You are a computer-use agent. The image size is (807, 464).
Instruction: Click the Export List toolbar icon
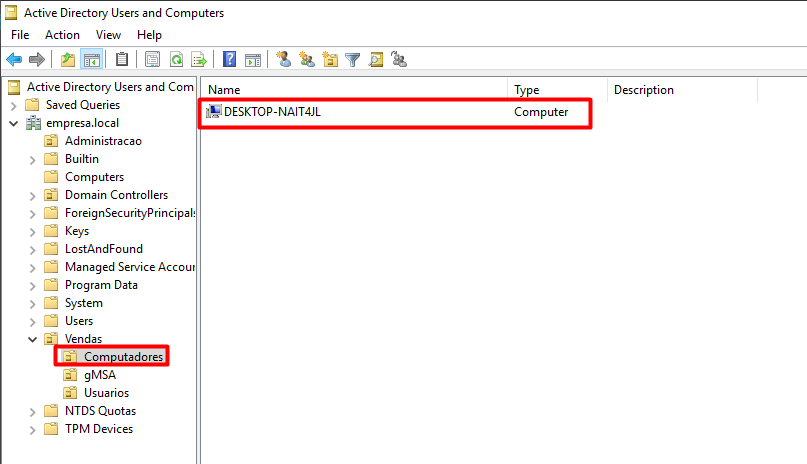coord(199,60)
